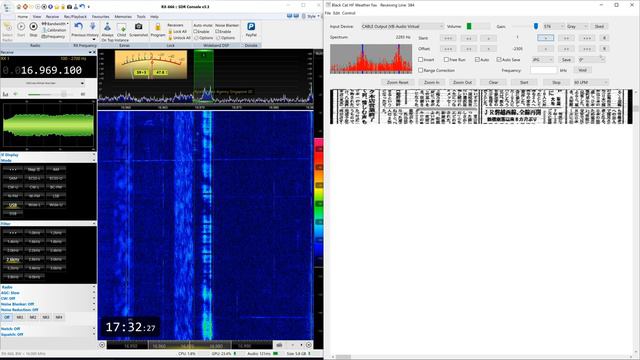Go to Previous frequency arrow icon

tap(78, 27)
